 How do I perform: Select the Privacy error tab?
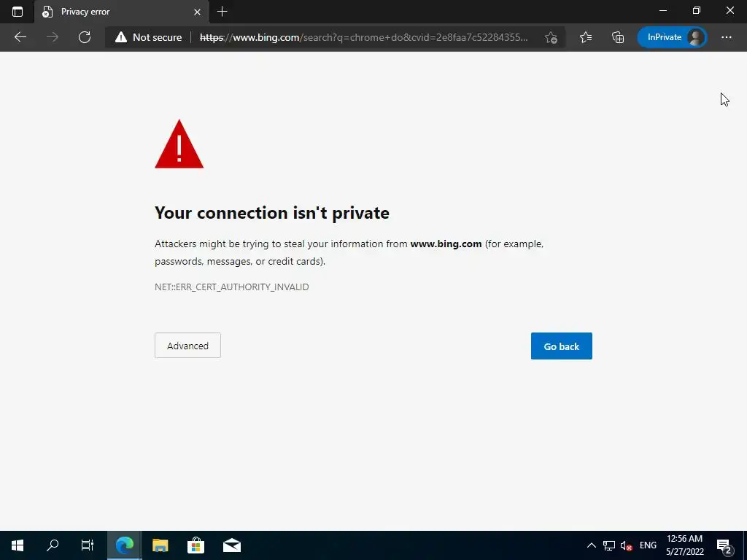pyautogui.click(x=122, y=12)
